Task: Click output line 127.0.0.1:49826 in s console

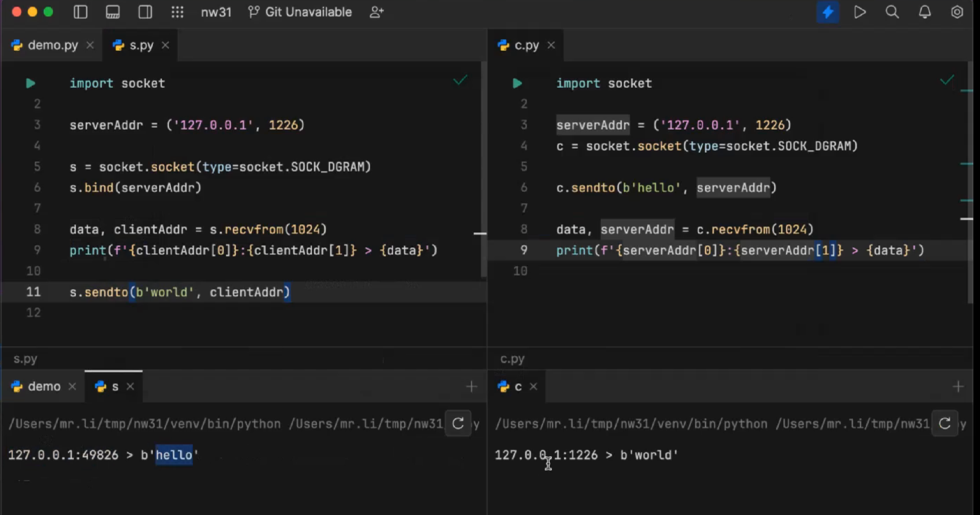Action: click(x=103, y=455)
